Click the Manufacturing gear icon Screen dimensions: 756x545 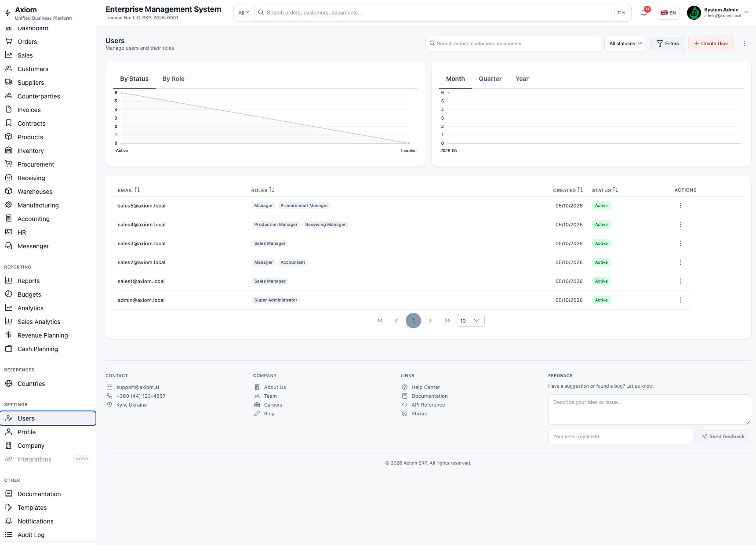(x=8, y=205)
